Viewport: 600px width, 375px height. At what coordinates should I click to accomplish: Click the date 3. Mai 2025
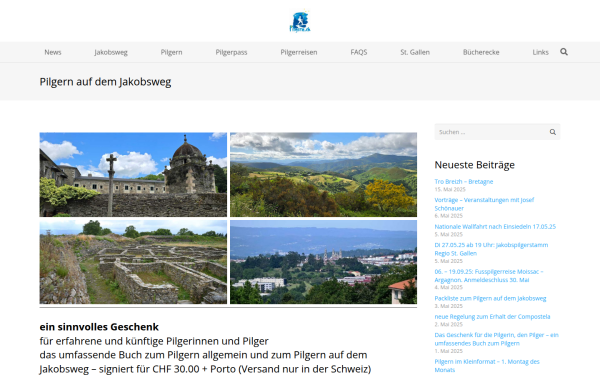click(x=449, y=306)
